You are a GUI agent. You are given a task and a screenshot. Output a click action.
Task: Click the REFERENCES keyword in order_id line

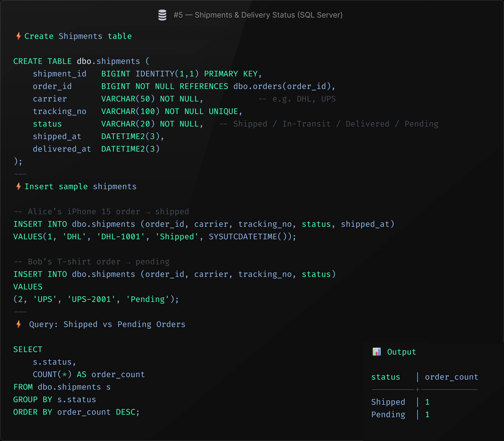pos(204,86)
